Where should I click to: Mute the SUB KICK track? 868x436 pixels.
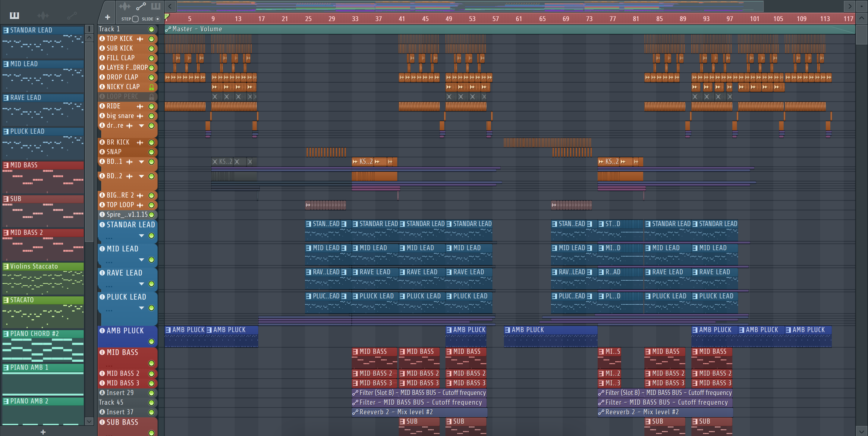pyautogui.click(x=151, y=48)
